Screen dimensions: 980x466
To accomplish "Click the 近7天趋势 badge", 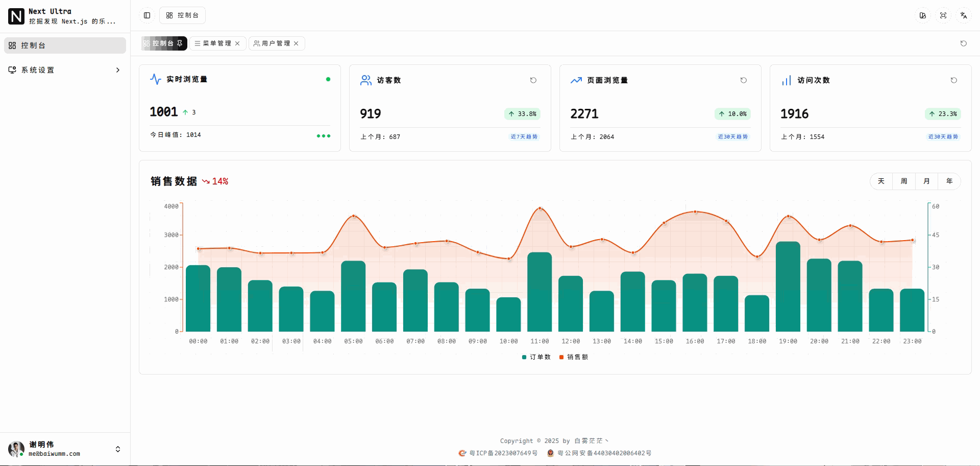I will click(524, 137).
